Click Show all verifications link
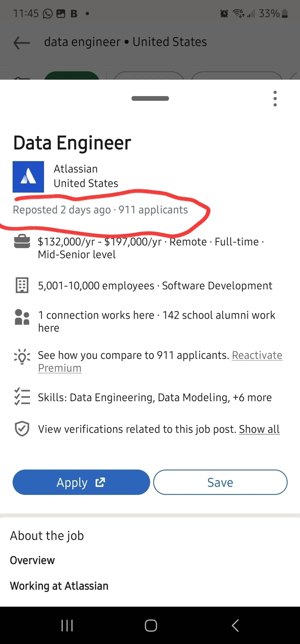Screen dimensions: 300x644 (x=259, y=429)
